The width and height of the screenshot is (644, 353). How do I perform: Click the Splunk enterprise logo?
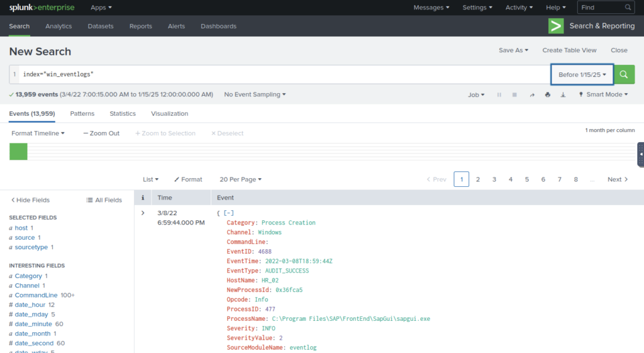pos(42,8)
